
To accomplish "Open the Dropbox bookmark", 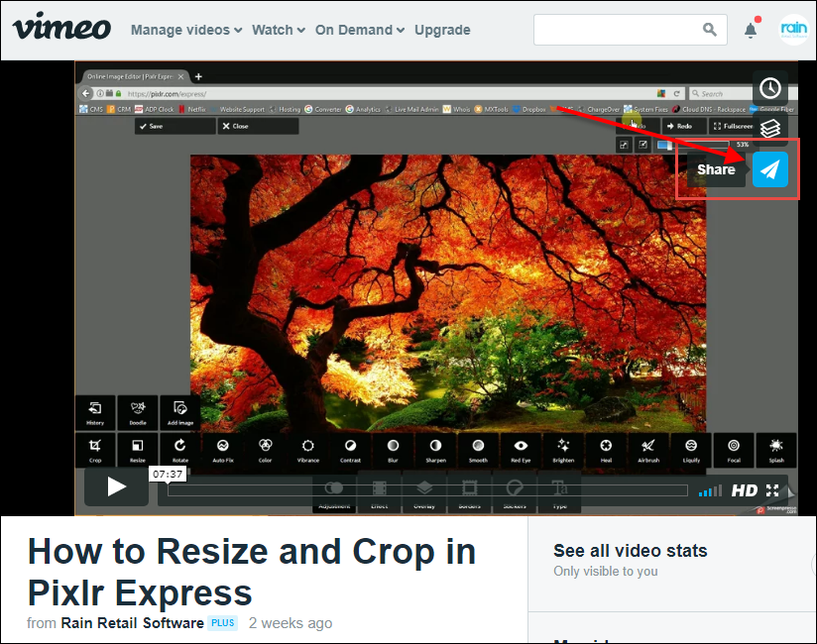I will (x=529, y=109).
